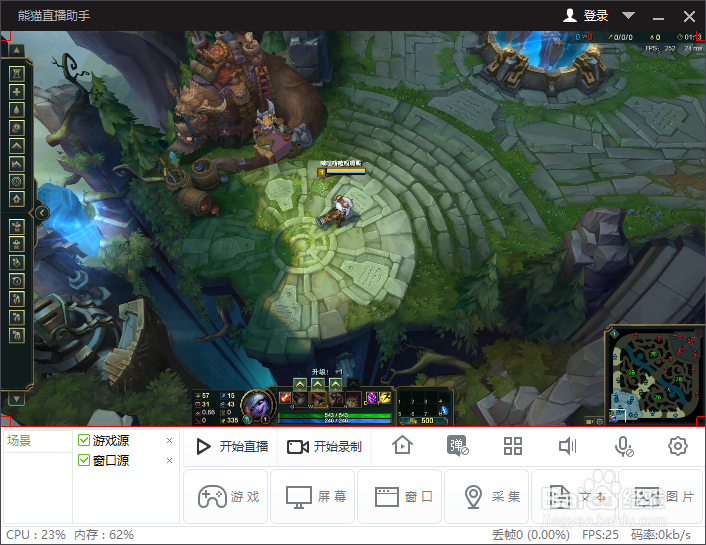
Task: Add a 游戏 game source
Action: point(226,496)
